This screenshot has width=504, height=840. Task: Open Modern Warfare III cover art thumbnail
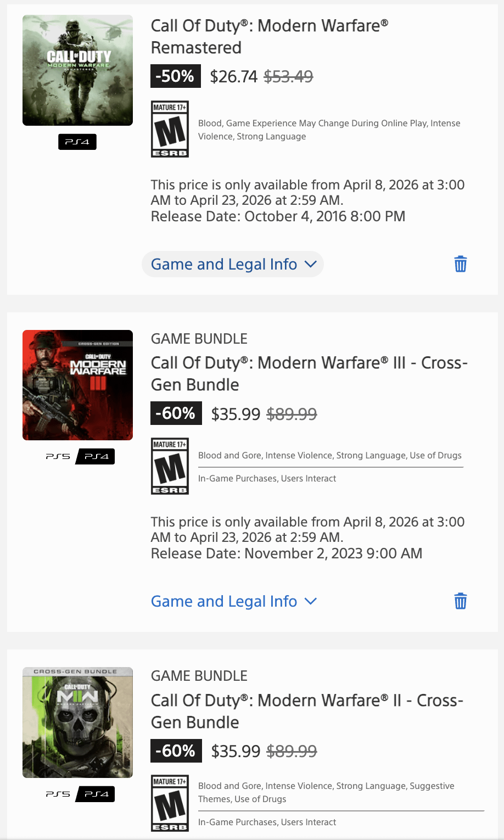pyautogui.click(x=77, y=385)
